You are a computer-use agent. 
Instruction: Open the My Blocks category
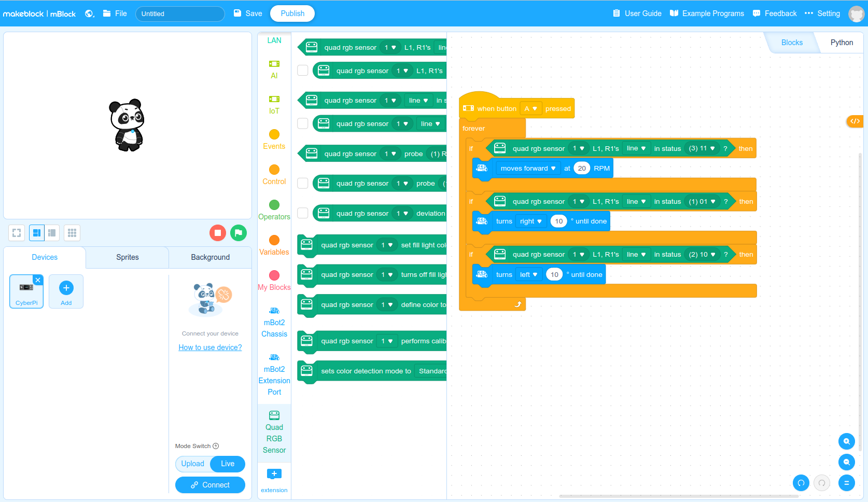(x=274, y=281)
